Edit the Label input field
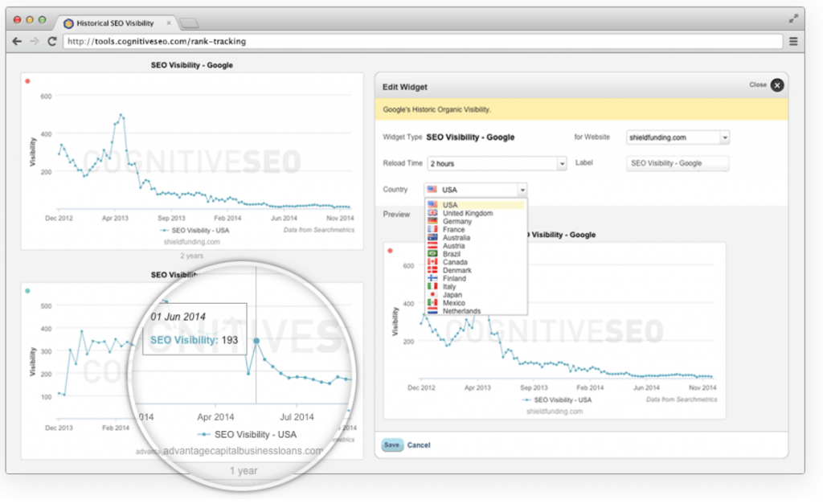This screenshot has height=504, width=823. point(677,163)
